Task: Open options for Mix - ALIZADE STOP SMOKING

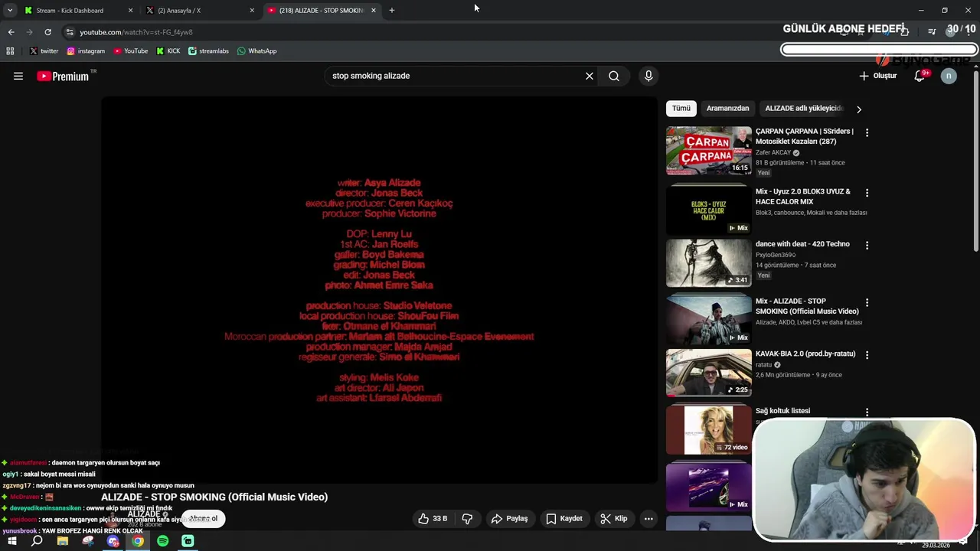Action: pos(867,302)
